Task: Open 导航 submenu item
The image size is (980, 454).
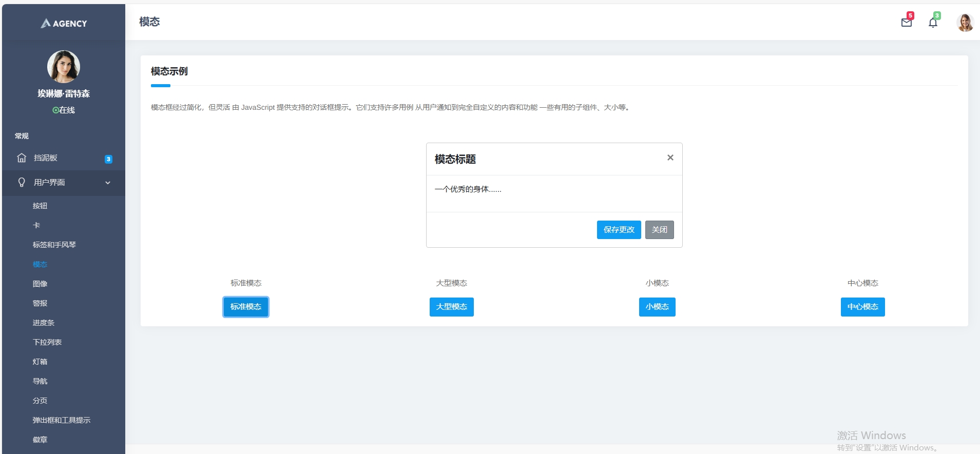Action: [x=40, y=381]
